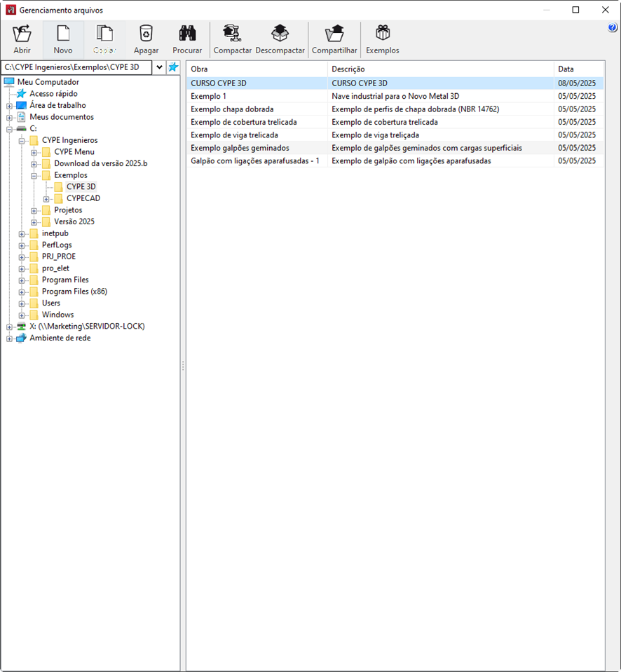
Task: Collapse the C: drive node
Action: click(x=9, y=129)
